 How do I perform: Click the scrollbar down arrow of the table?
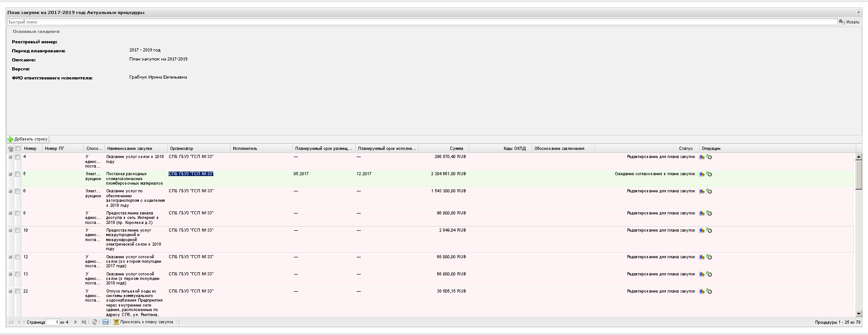(859, 314)
